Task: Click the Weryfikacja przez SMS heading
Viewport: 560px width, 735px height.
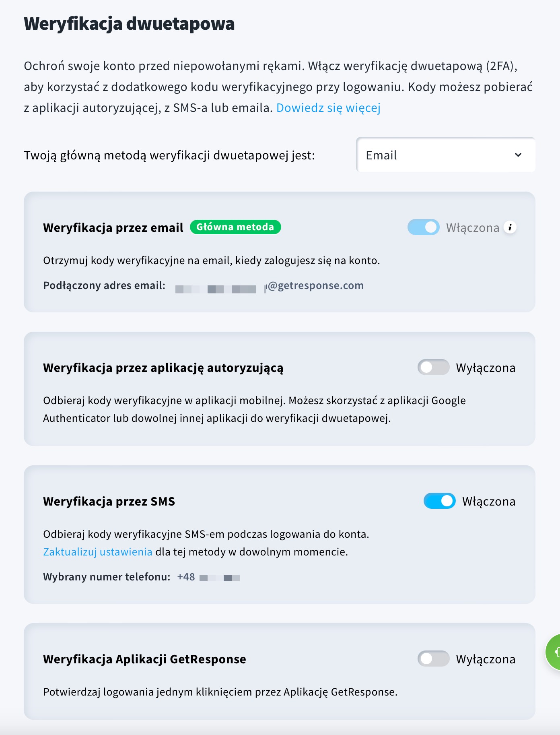Action: [109, 501]
